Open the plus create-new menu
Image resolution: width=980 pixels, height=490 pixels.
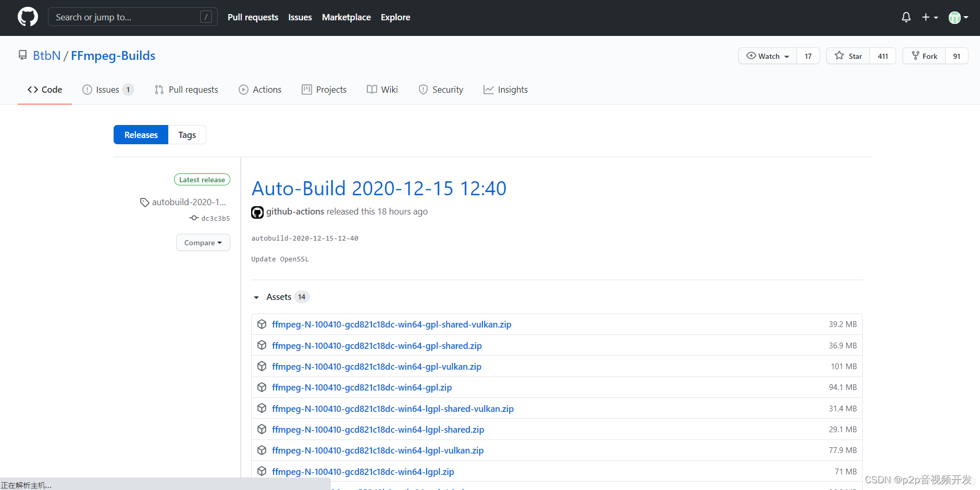930,17
